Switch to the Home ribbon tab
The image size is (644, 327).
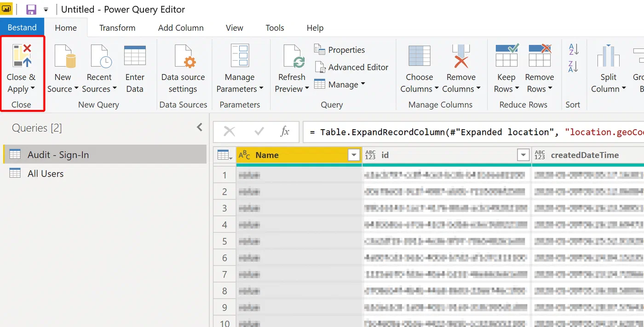click(x=66, y=28)
